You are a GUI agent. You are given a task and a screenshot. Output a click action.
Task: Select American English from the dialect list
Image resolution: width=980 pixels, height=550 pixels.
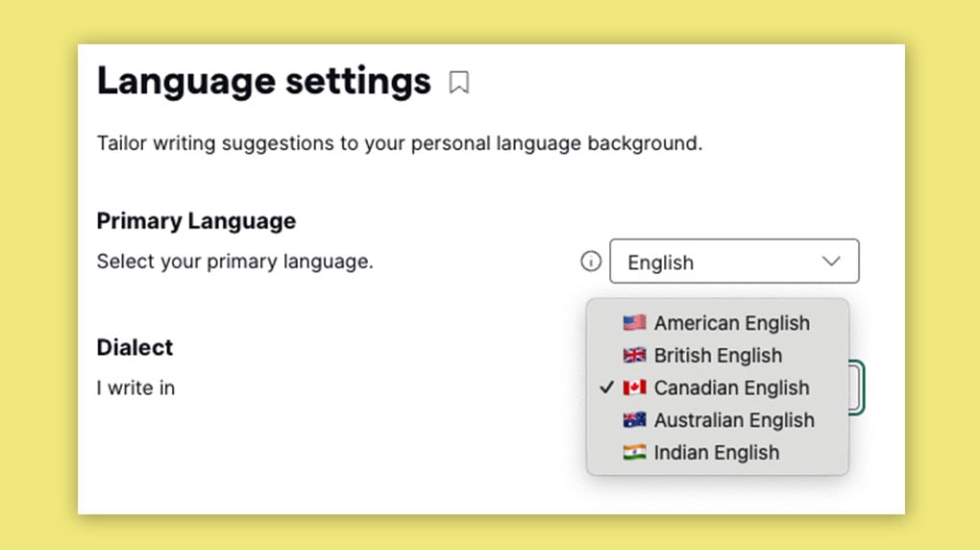731,323
